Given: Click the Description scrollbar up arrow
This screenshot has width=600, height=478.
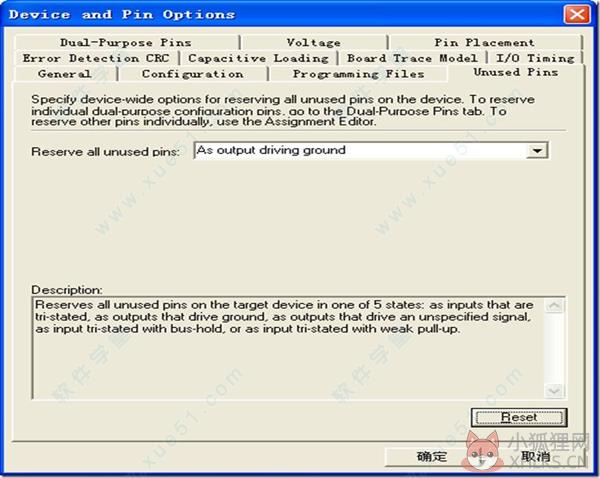Looking at the screenshot, I should point(554,306).
